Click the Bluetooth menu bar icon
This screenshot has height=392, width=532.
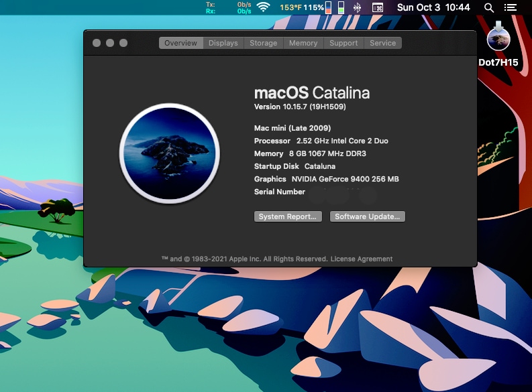click(357, 7)
